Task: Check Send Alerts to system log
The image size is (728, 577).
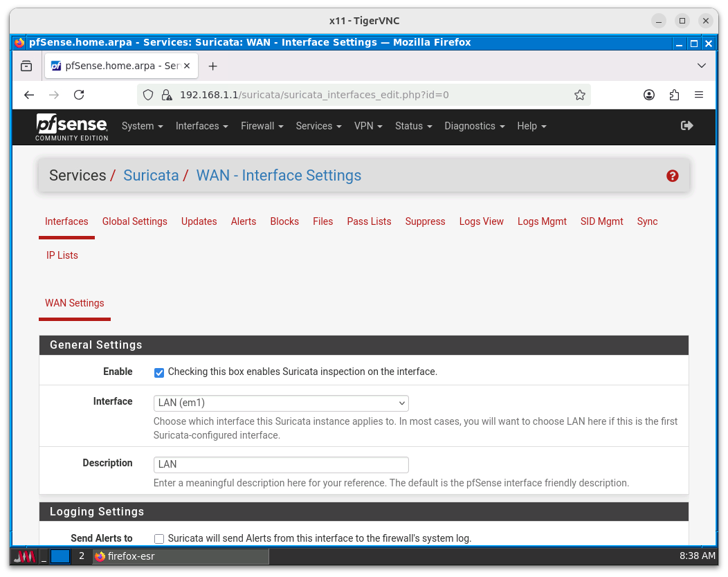Action: point(159,539)
